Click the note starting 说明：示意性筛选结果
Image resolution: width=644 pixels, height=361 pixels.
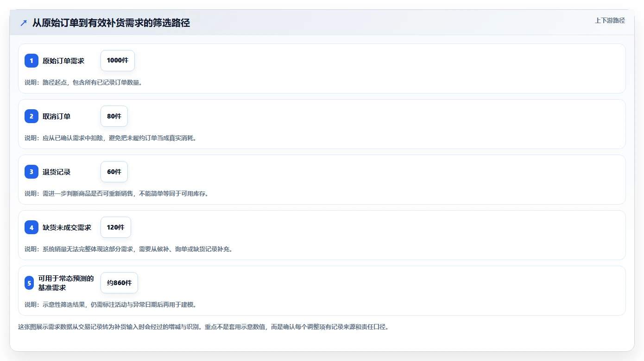110,305
